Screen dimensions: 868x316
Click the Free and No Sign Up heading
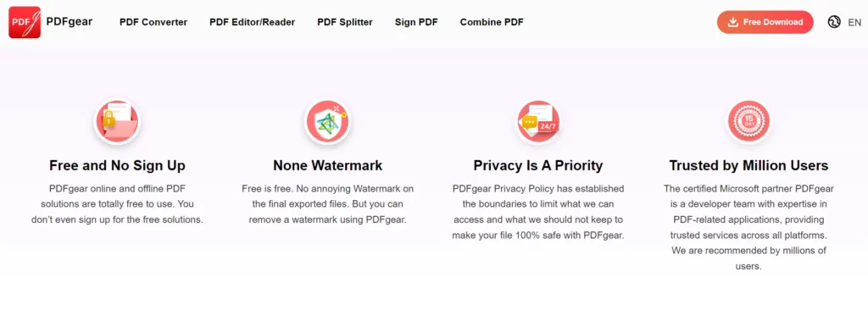(x=117, y=165)
